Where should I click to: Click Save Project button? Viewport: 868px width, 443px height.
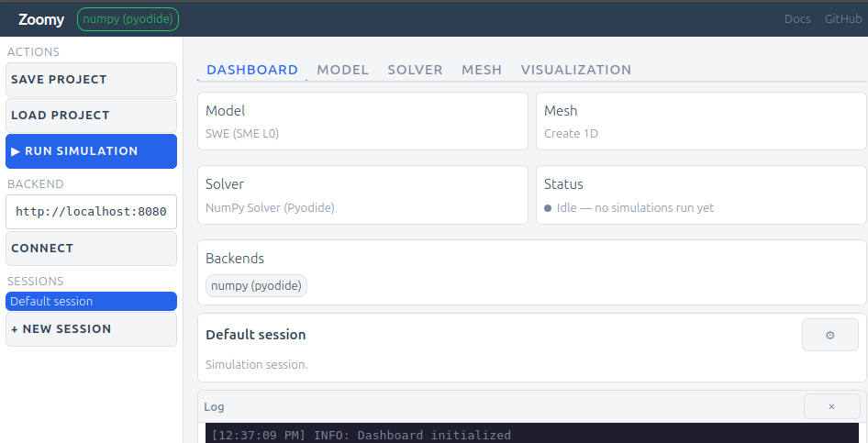point(92,80)
